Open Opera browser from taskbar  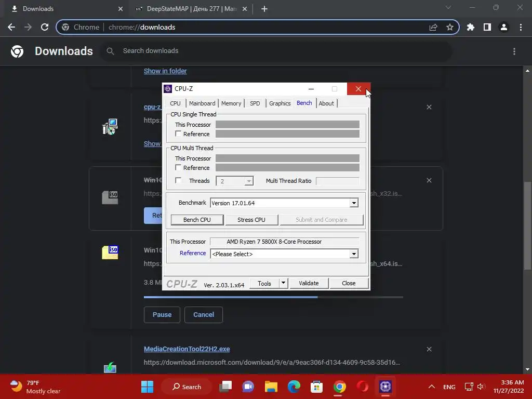pyautogui.click(x=362, y=387)
